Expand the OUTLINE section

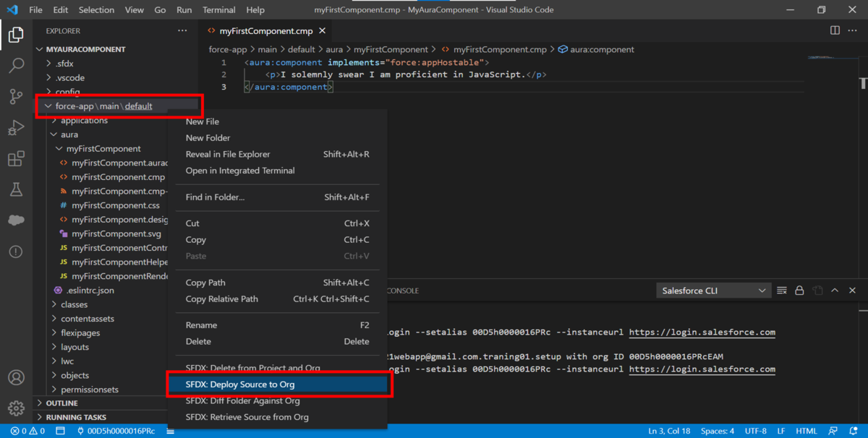point(62,403)
